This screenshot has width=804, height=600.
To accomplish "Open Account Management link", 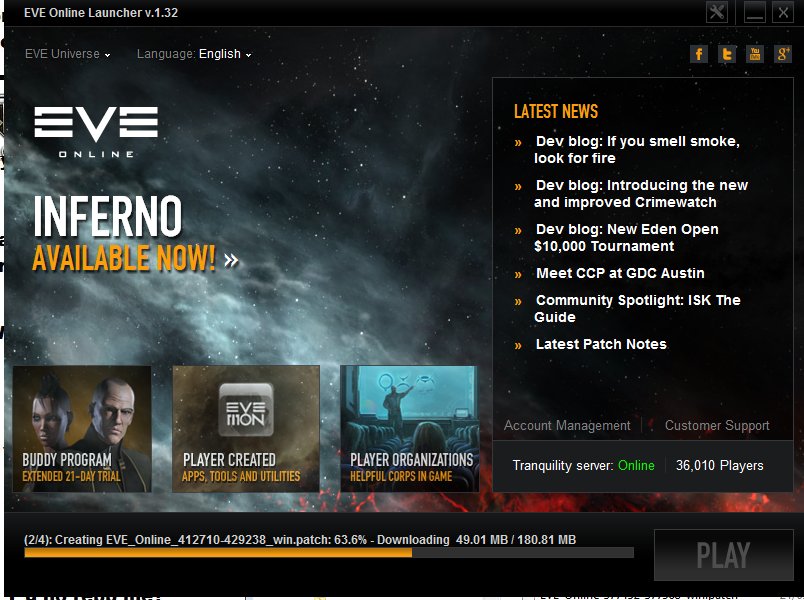I will 567,425.
